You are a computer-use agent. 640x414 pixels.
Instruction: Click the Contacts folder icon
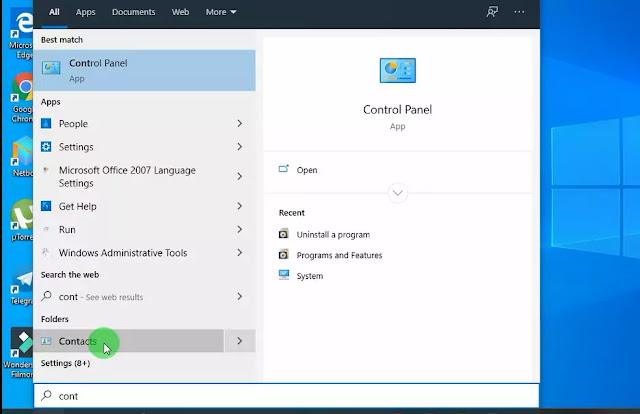(x=46, y=341)
